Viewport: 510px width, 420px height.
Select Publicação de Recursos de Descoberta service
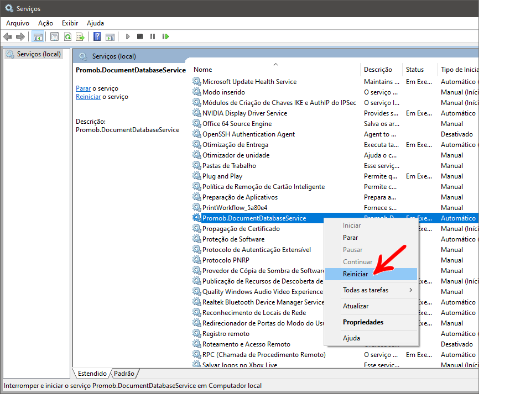(258, 281)
